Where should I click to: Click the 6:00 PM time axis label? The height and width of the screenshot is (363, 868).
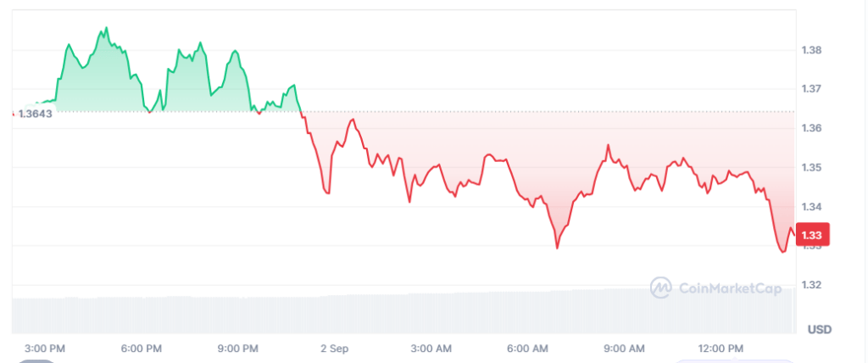coord(142,349)
